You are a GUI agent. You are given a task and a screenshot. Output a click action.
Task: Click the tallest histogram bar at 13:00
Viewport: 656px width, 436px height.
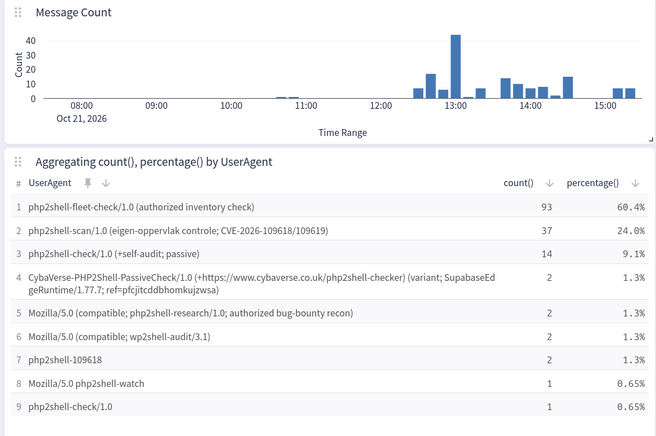tap(456, 67)
